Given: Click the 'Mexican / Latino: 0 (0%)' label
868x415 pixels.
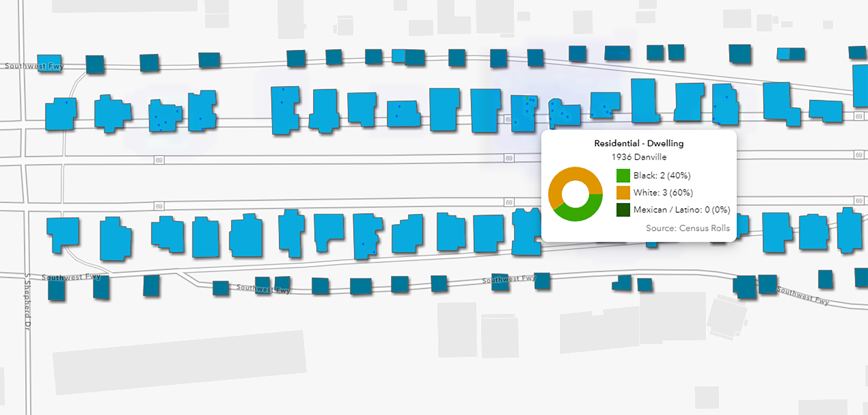Looking at the screenshot, I should tap(682, 210).
